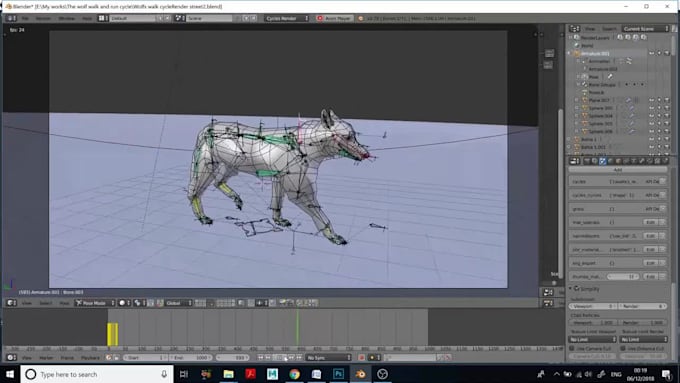Open the Cycles Render engine dropdown

pos(287,18)
